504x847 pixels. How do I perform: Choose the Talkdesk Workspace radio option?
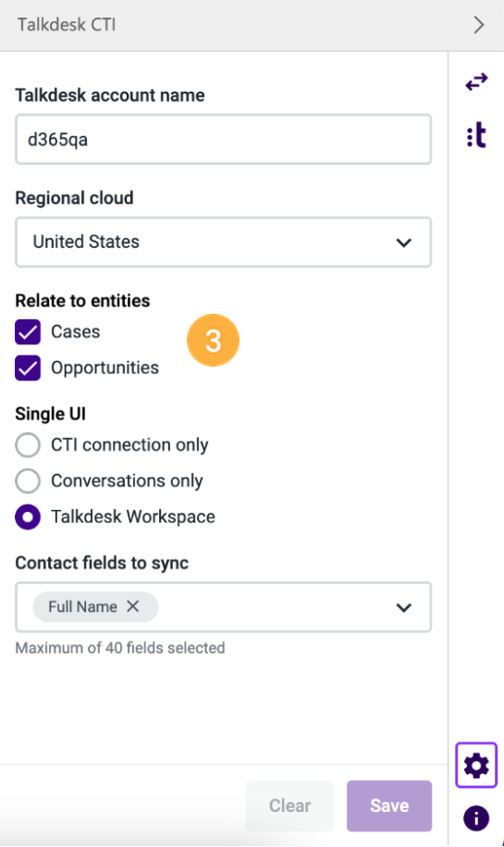(x=28, y=517)
